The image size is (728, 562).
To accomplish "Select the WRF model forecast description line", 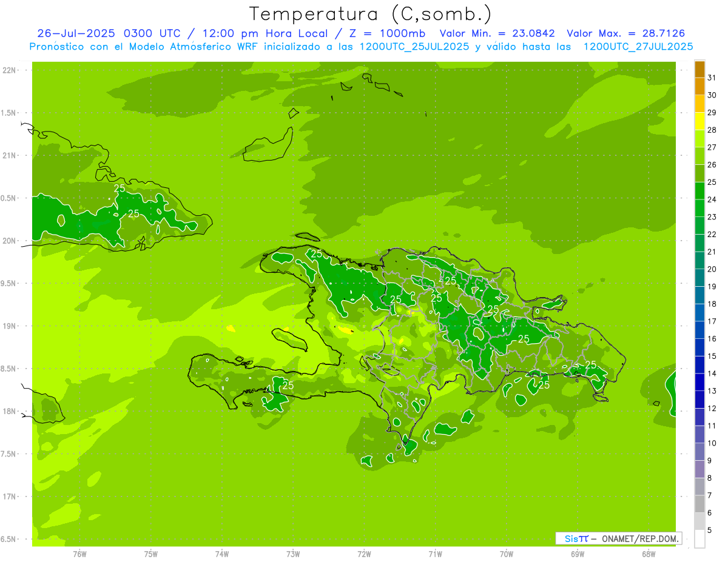I will pos(361,46).
